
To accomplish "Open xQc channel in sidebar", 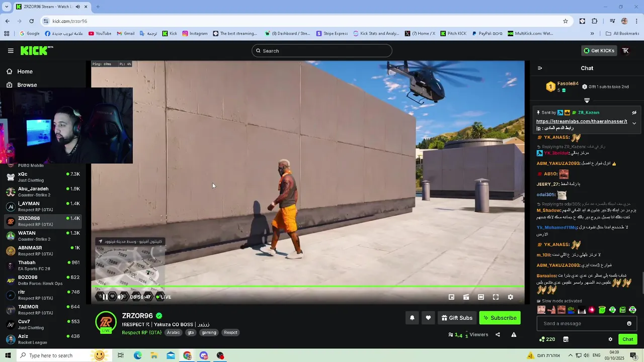I will pos(43,177).
